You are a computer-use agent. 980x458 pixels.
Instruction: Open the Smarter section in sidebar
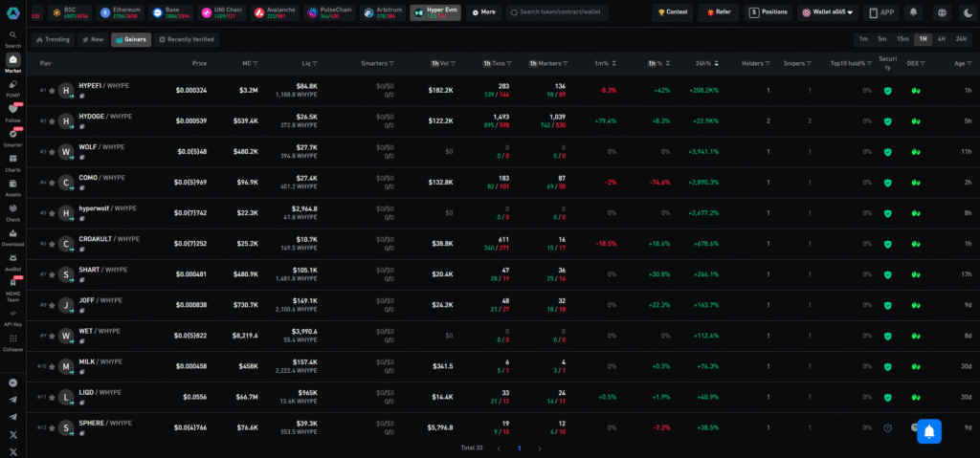[13, 138]
